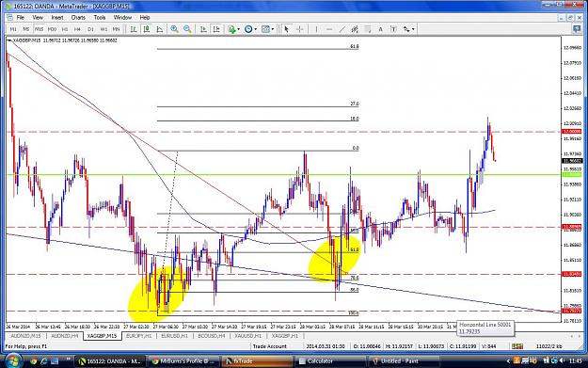
Task: Expand the templates dropdown arrow
Action: click(x=273, y=29)
